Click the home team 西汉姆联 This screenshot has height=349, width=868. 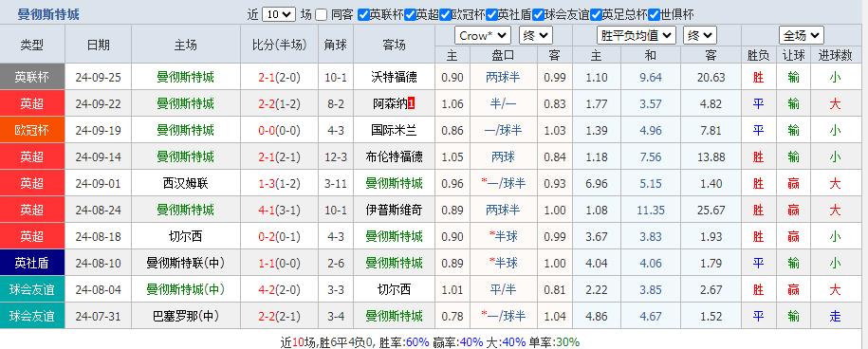(x=185, y=184)
